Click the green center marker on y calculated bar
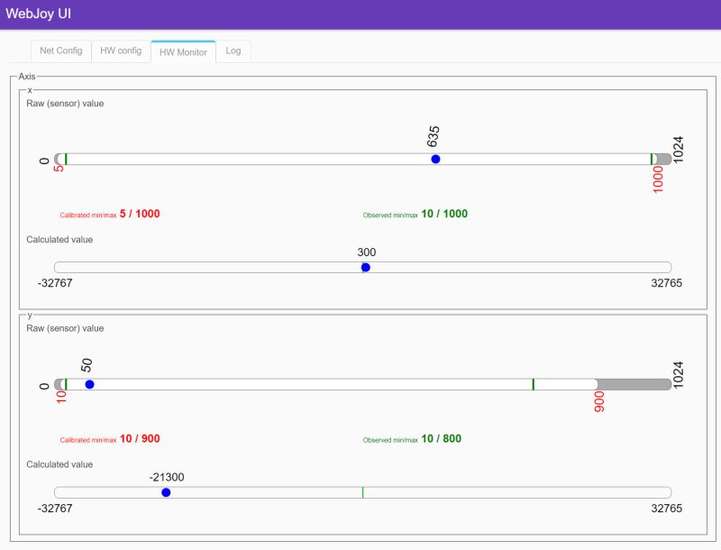This screenshot has width=721, height=550. tap(363, 493)
